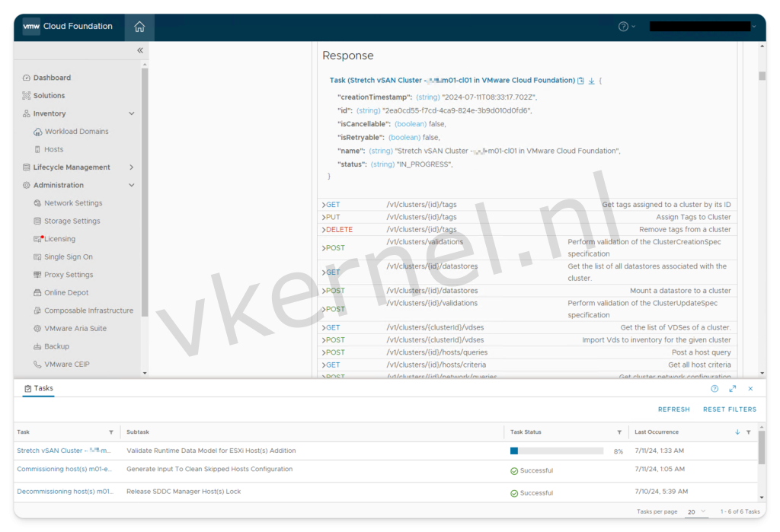Click the 8% task progress bar
Viewport: 780px width, 532px height.
point(556,451)
